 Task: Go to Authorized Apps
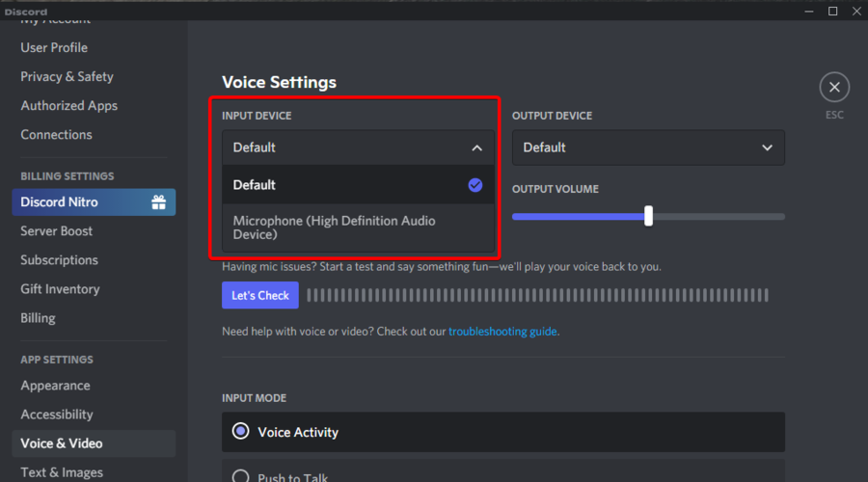pos(68,106)
